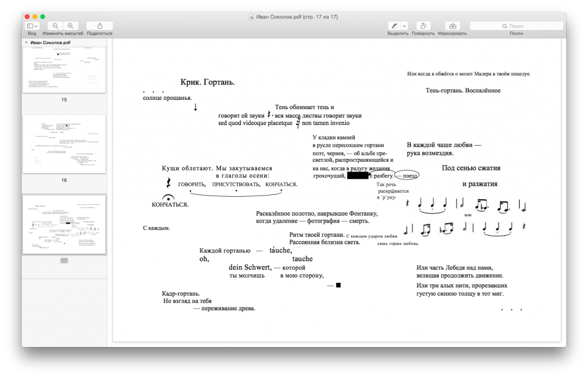Viewport: 588px width, 378px height.
Task: Click the zoom out magnifier button
Action: click(x=55, y=26)
